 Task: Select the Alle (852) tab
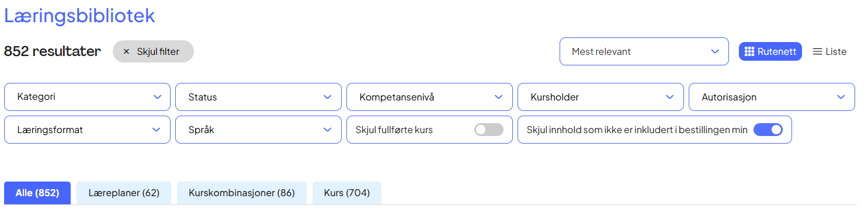(37, 193)
